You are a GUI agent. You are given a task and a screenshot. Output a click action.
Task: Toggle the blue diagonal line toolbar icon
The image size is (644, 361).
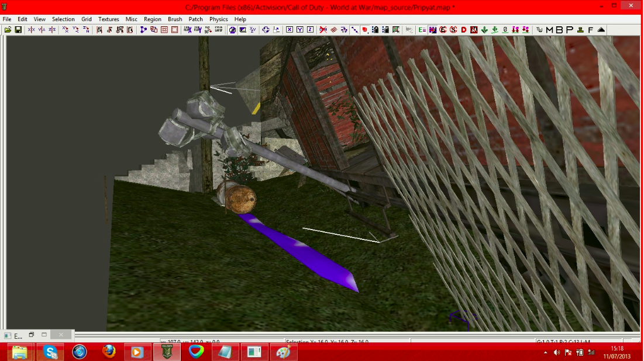354,30
